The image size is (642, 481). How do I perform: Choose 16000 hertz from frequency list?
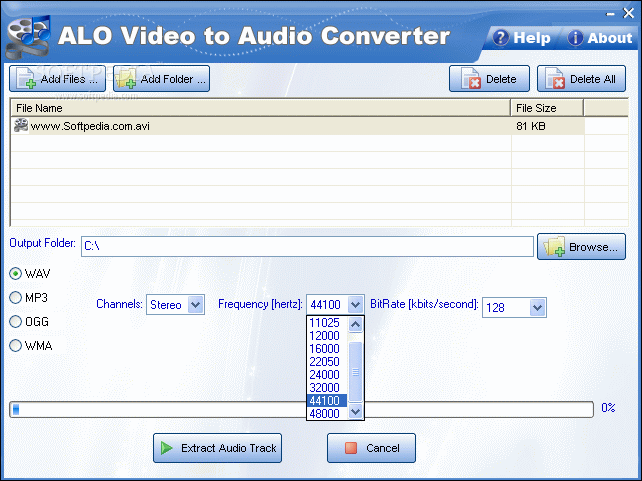click(x=327, y=349)
